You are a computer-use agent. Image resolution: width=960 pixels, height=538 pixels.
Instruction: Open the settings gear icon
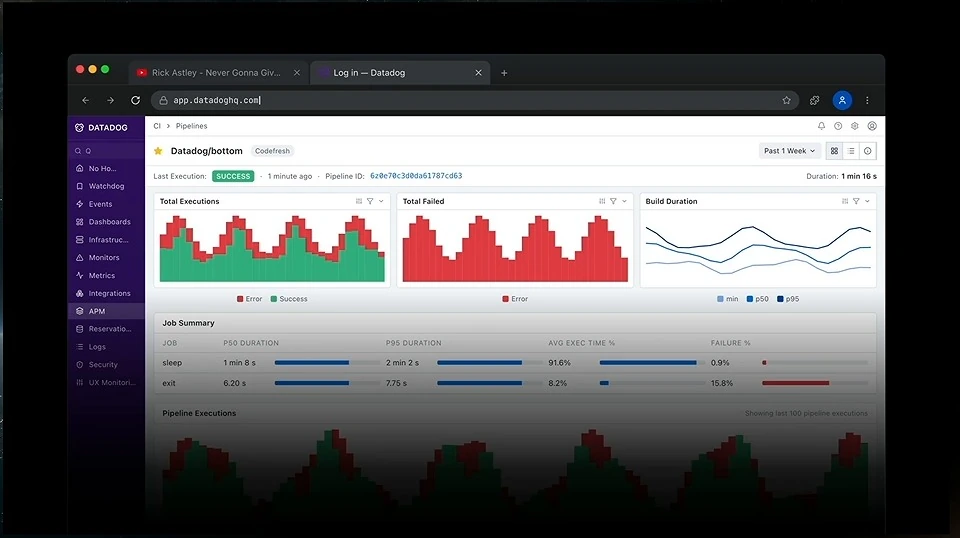click(x=855, y=125)
